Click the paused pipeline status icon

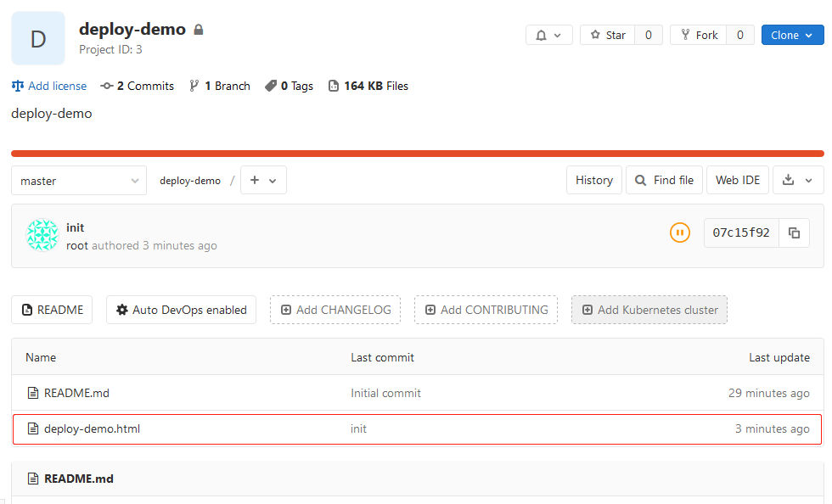[680, 232]
